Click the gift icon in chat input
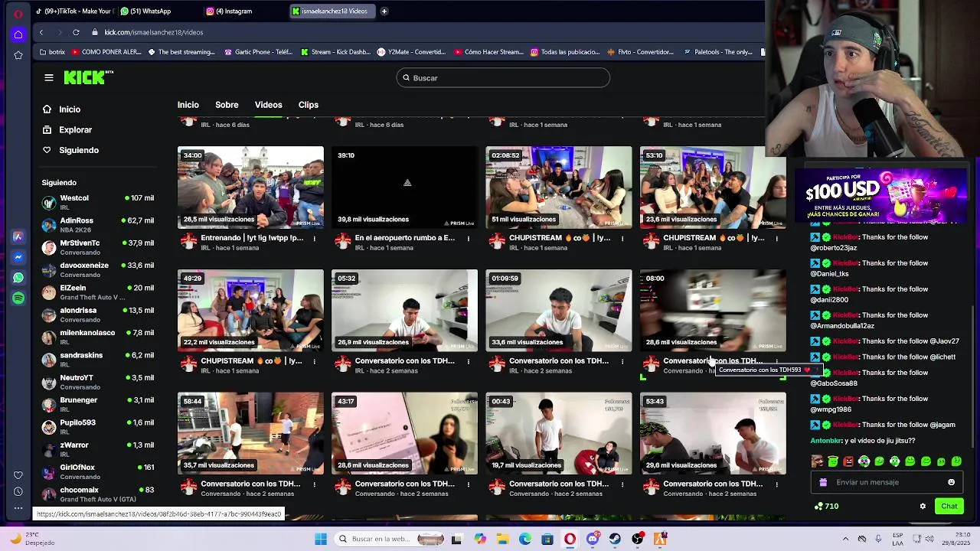 pyautogui.click(x=823, y=482)
